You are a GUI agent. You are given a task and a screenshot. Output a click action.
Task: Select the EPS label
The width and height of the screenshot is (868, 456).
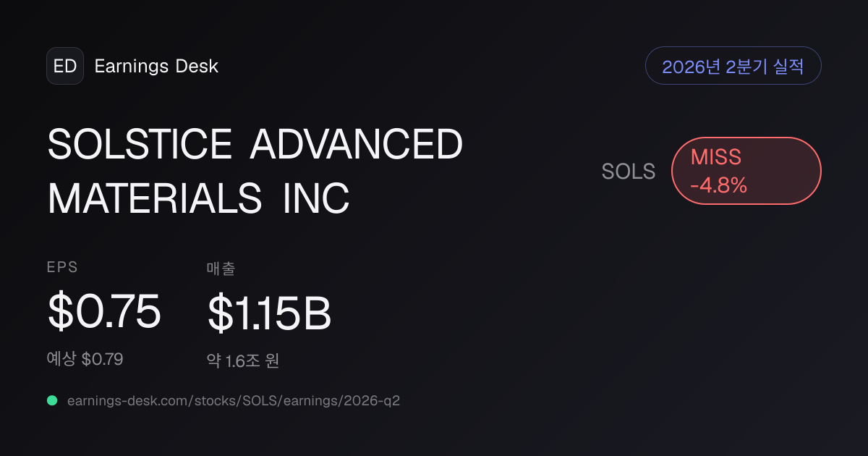[x=62, y=267]
